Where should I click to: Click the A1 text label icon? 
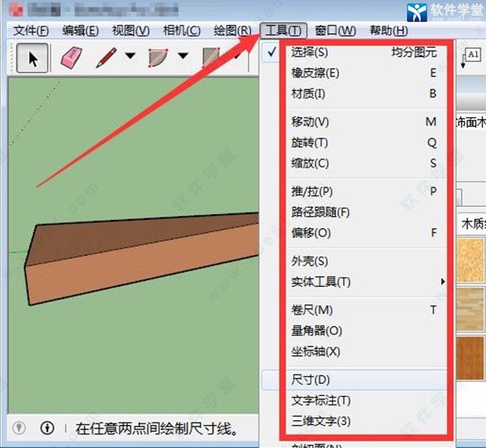point(471,57)
